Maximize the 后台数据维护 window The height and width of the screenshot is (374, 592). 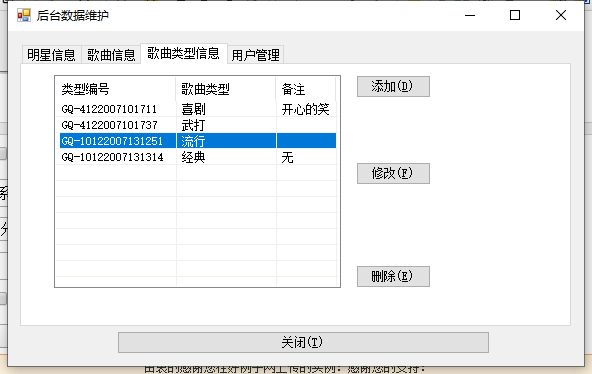tap(515, 15)
